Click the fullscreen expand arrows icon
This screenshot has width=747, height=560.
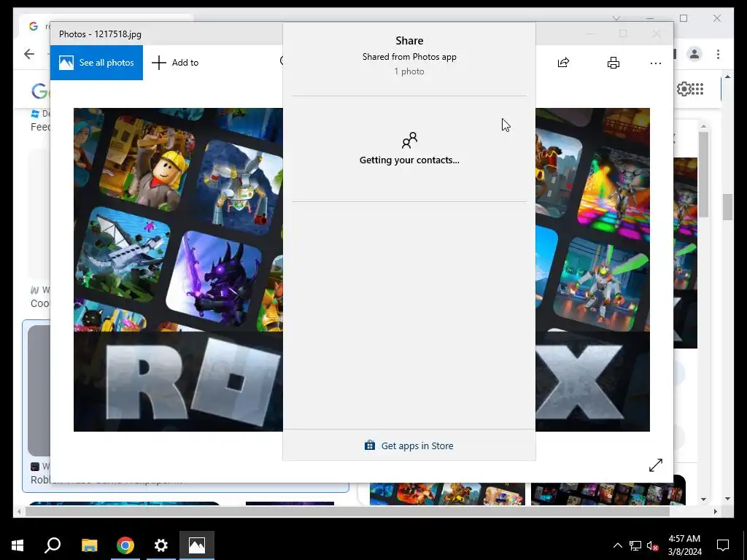(x=656, y=464)
